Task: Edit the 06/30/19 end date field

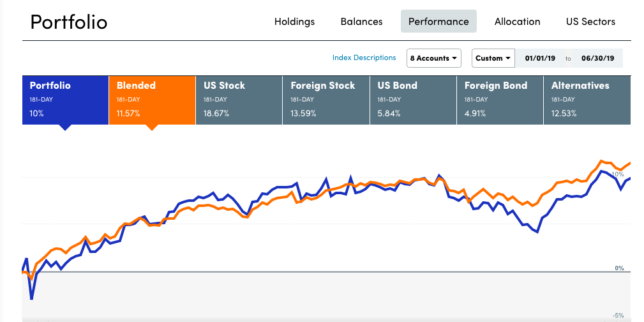Action: pyautogui.click(x=597, y=58)
